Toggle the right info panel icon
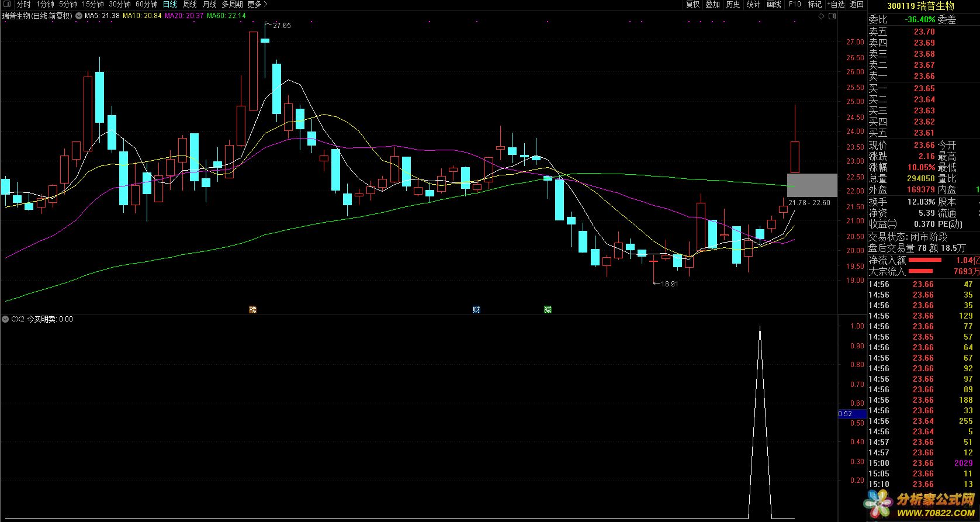The image size is (980, 522). 832,16
